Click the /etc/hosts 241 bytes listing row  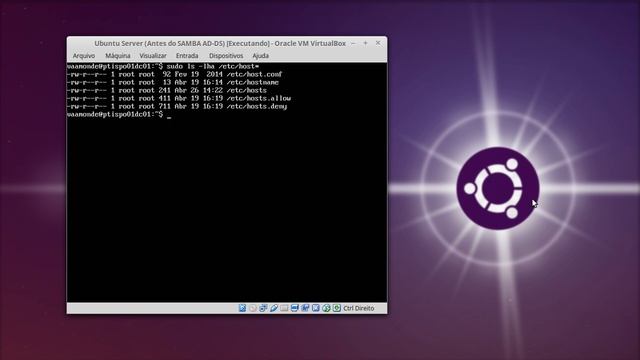click(167, 91)
